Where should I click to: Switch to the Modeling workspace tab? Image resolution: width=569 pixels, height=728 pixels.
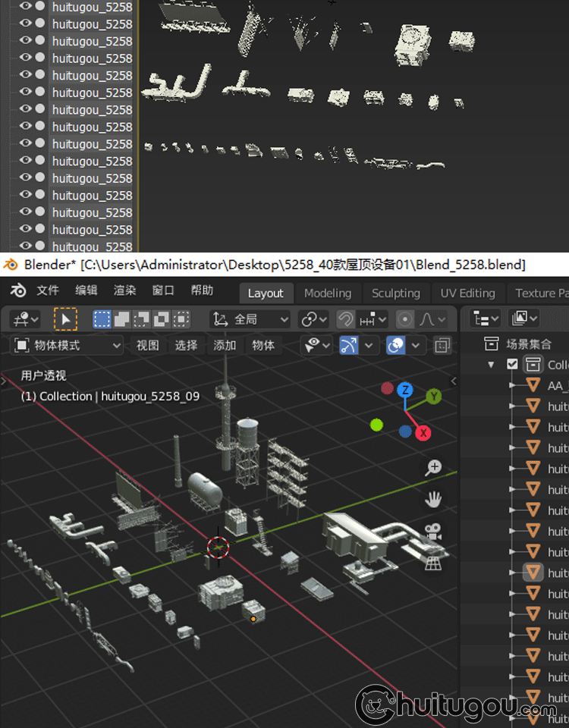(328, 293)
